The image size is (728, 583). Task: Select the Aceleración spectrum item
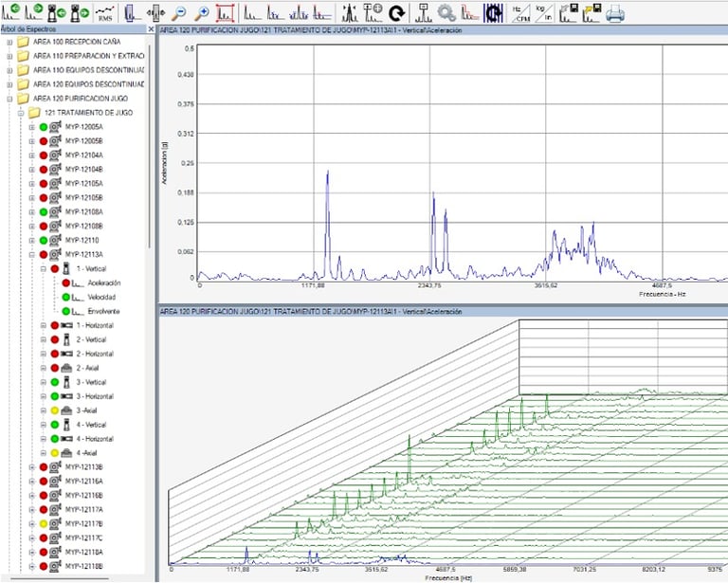103,282
